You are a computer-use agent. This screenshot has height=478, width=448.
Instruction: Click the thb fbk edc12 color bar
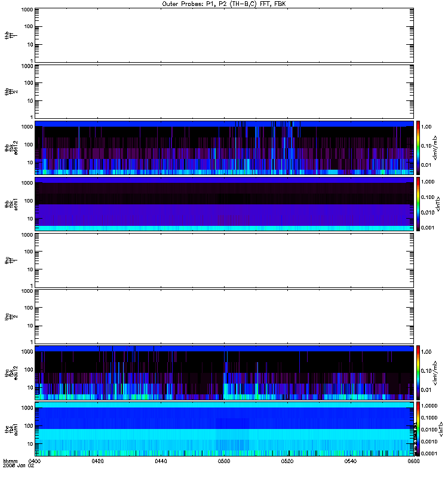[418, 148]
